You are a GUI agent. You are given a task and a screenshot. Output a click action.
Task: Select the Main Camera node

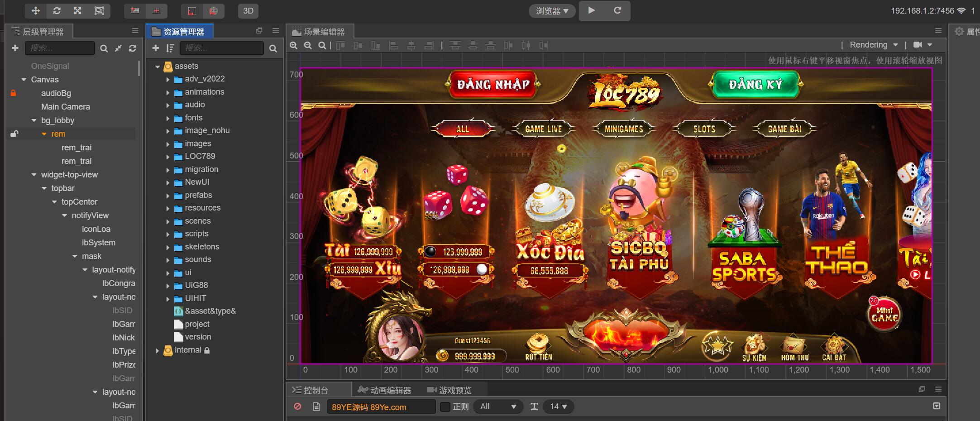click(66, 107)
